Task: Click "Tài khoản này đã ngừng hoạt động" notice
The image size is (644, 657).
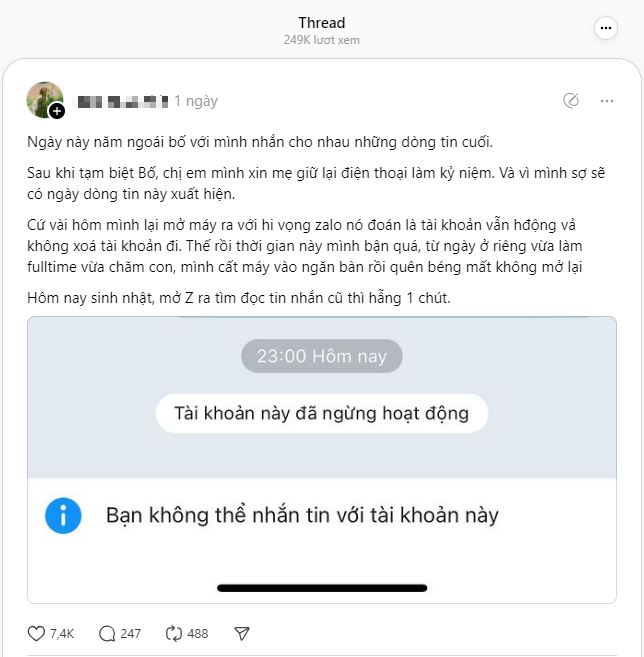Action: (x=321, y=413)
